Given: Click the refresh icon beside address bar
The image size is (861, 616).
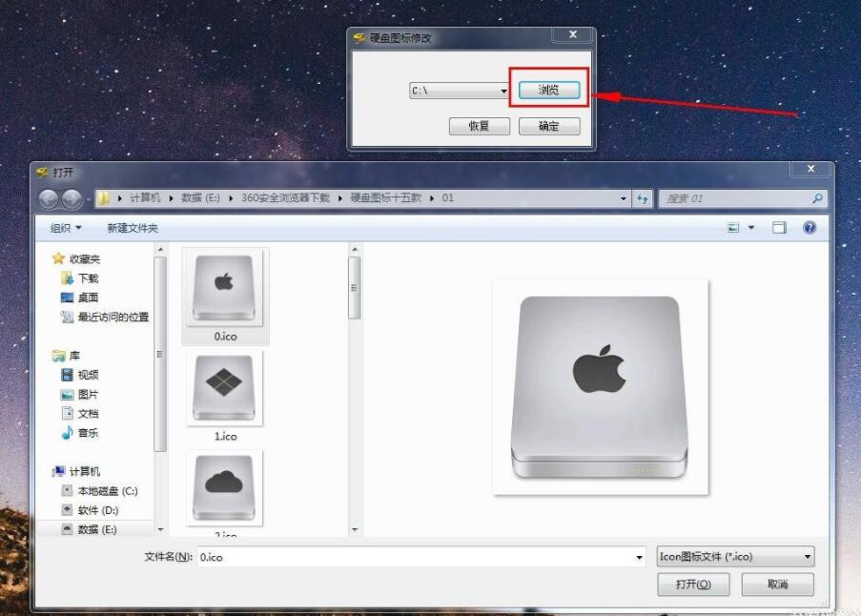Looking at the screenshot, I should [643, 198].
